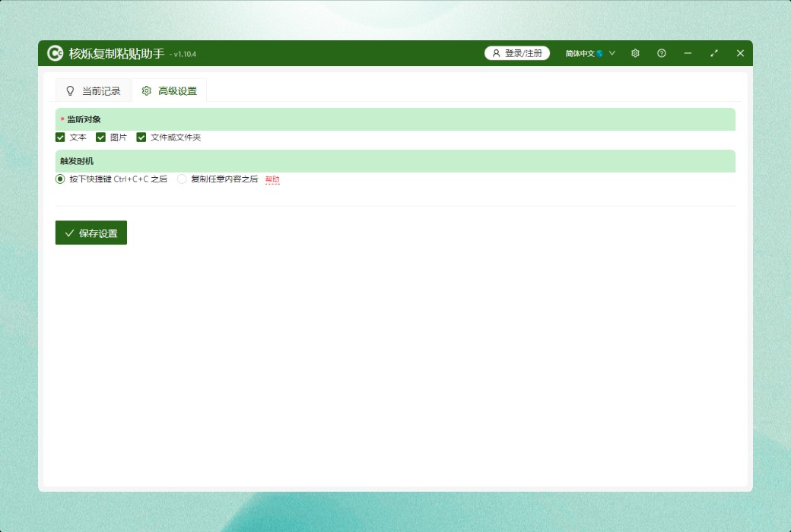Click the 登录/注册 button

click(517, 53)
